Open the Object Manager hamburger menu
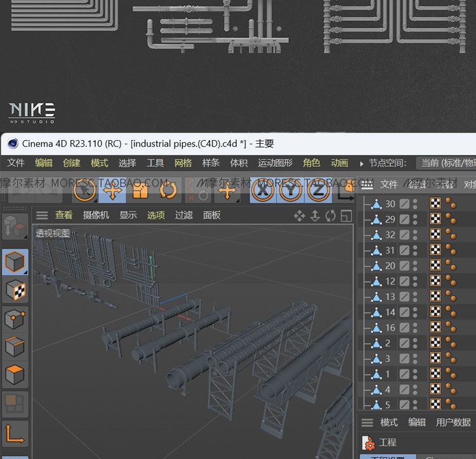The image size is (476, 459). pos(367,185)
